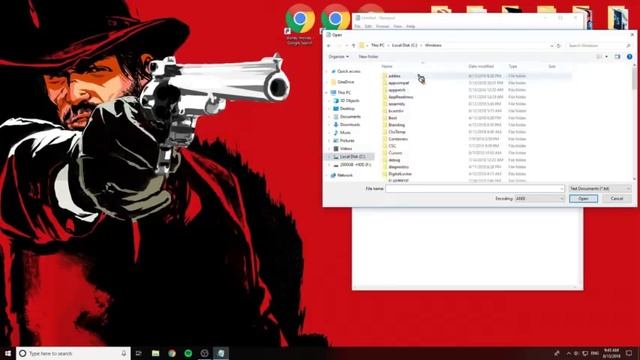Select 3D Objects in the navigation pane

349,100
